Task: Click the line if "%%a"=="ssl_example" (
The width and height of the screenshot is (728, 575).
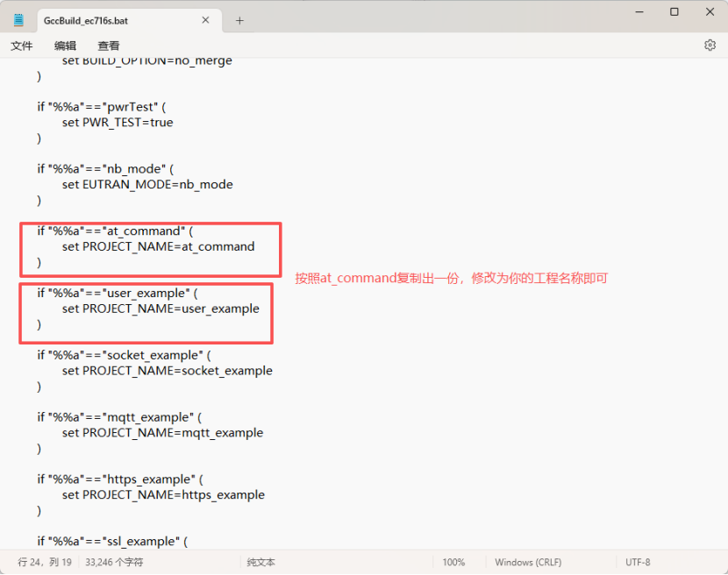Action: pyautogui.click(x=112, y=542)
